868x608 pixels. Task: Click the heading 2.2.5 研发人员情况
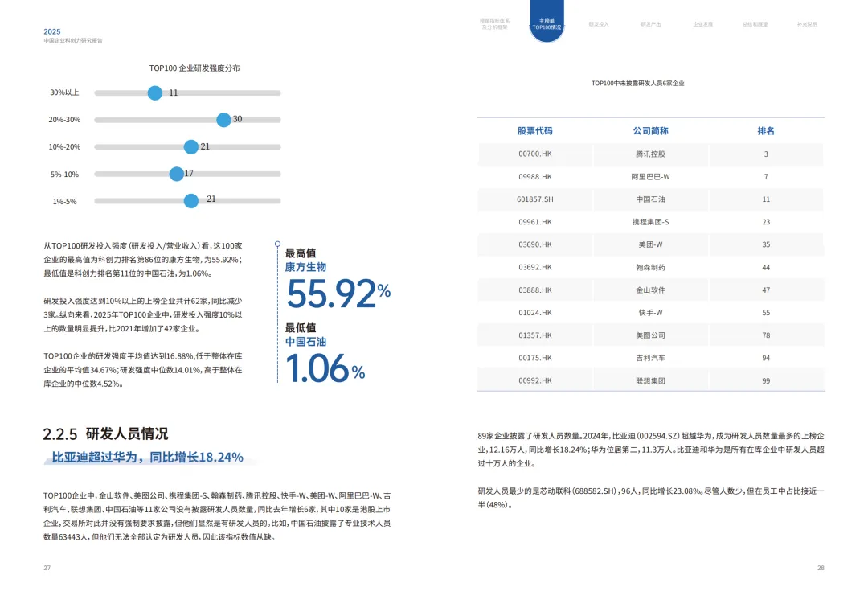pyautogui.click(x=106, y=433)
